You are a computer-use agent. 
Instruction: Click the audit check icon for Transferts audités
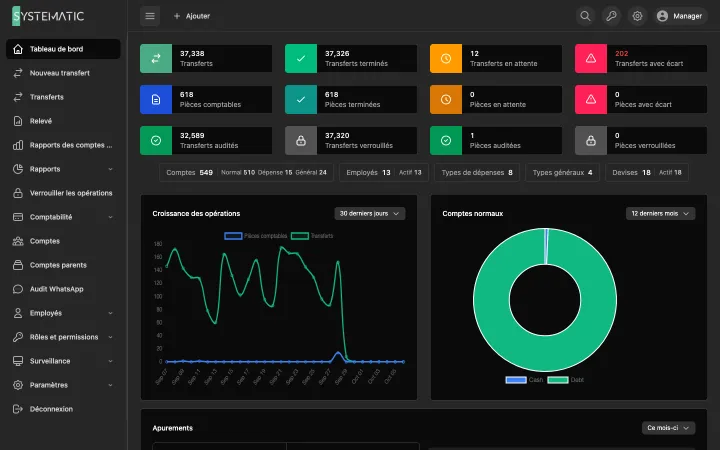click(x=156, y=141)
